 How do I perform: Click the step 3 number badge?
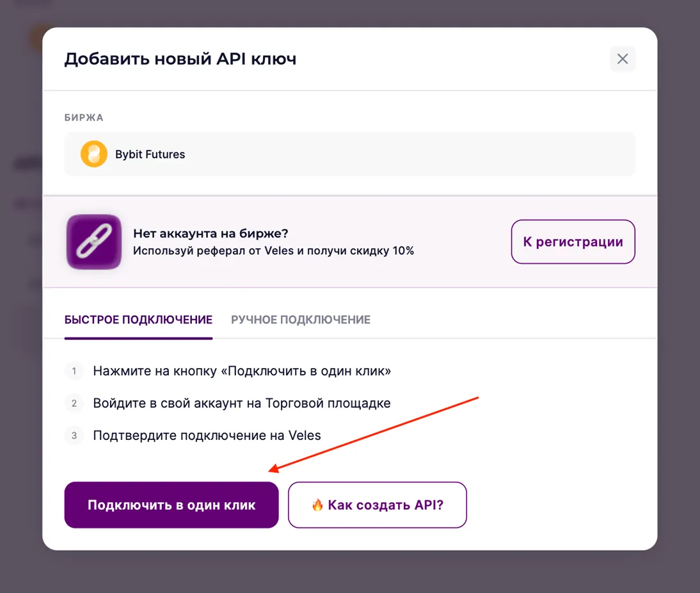coord(74,435)
